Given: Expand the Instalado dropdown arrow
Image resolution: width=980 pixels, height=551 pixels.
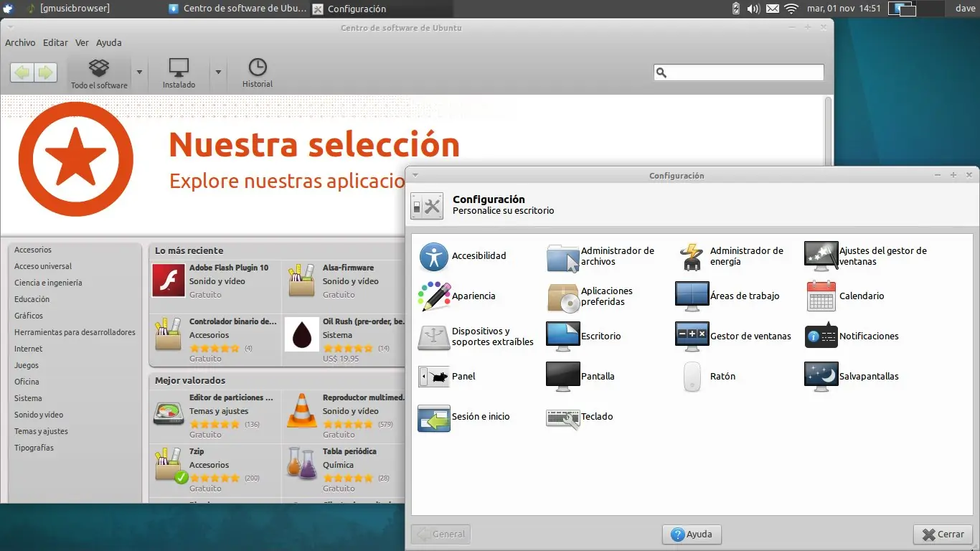Looking at the screenshot, I should [218, 72].
